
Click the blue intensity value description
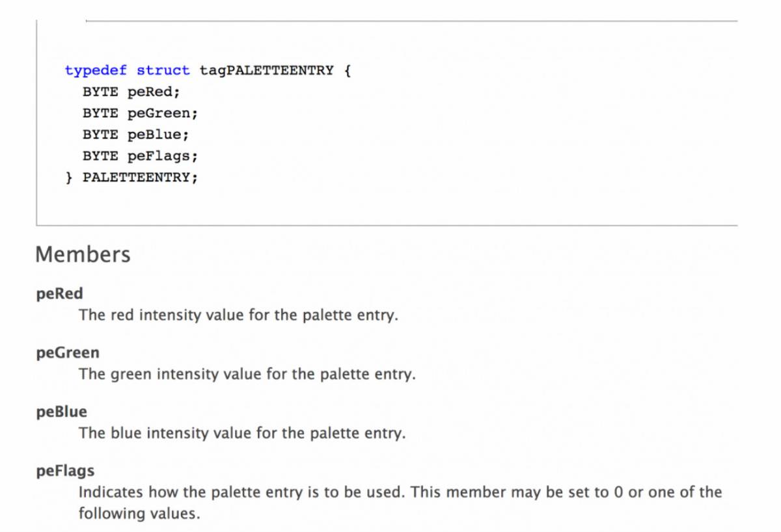242,433
